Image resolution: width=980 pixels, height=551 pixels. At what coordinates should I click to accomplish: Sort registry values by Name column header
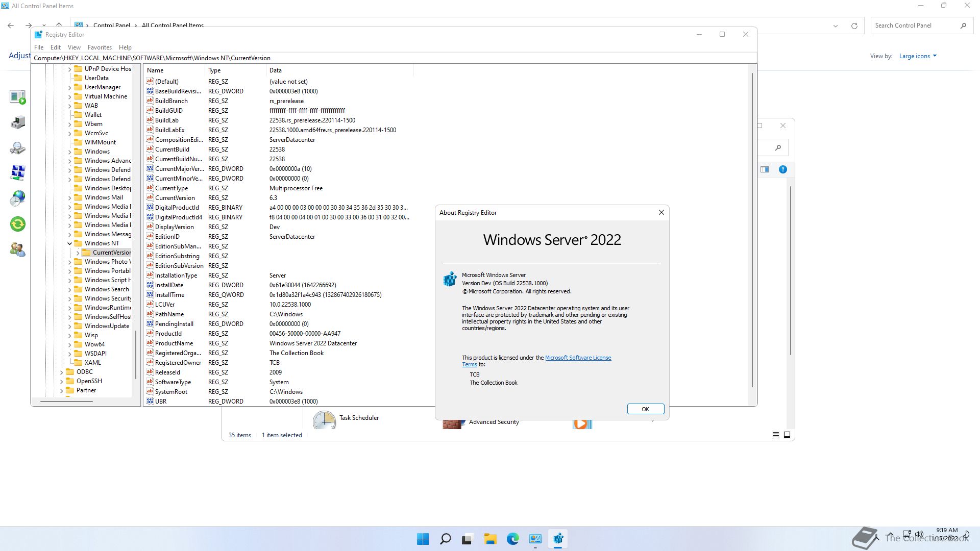tap(175, 70)
